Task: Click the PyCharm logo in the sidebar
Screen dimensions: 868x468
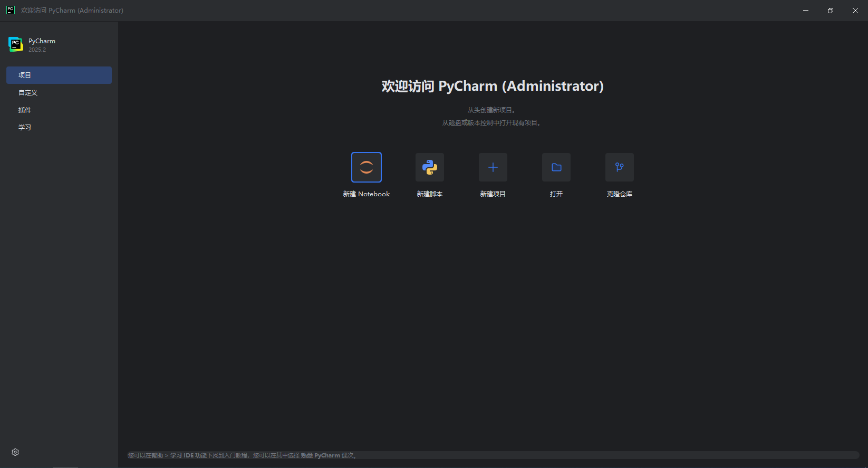Action: click(x=16, y=45)
